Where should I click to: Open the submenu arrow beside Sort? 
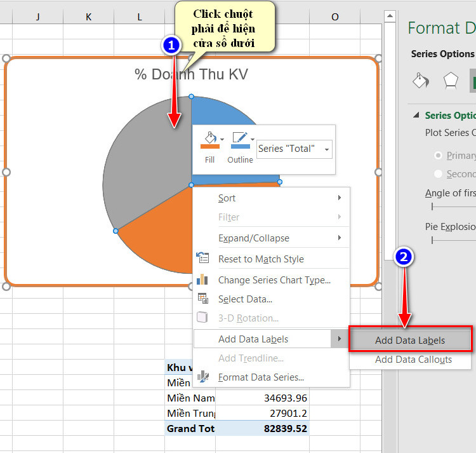point(340,198)
